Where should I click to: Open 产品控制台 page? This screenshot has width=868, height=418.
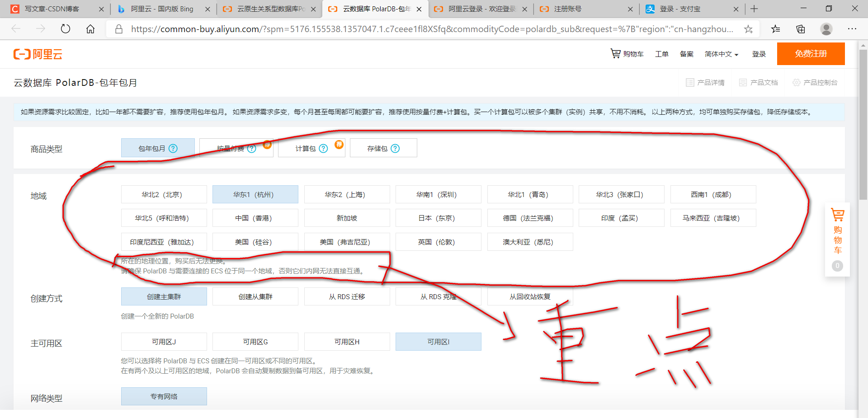pos(815,82)
